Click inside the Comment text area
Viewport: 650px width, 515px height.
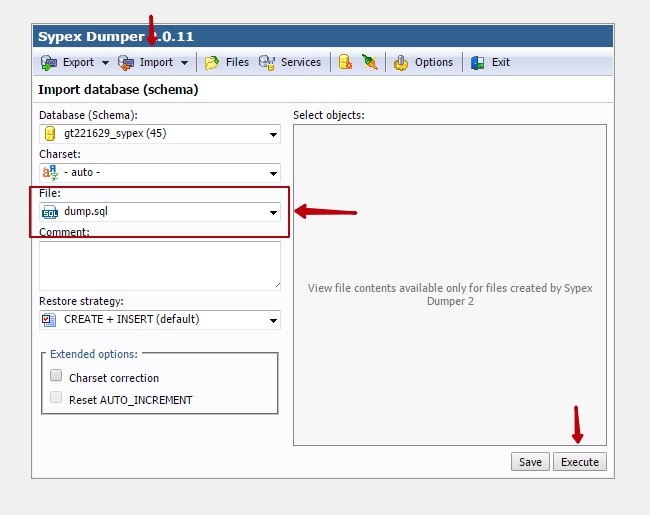[160, 266]
